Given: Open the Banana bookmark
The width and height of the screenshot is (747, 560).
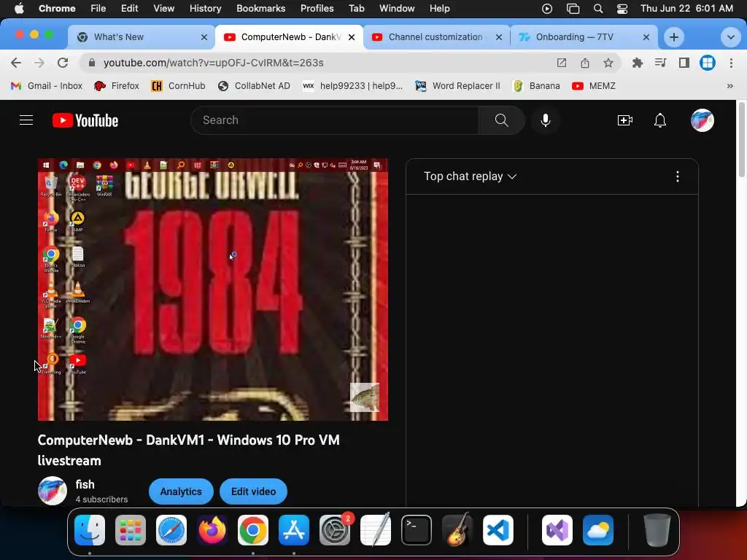Looking at the screenshot, I should coord(536,86).
